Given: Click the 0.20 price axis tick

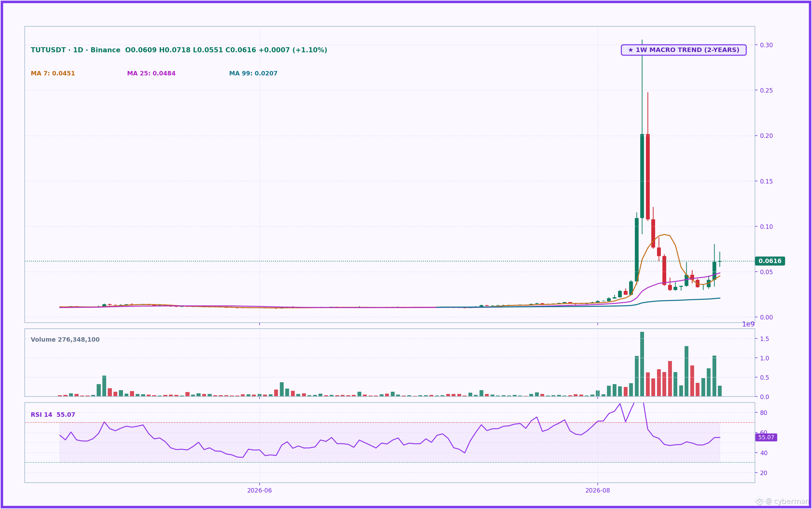Looking at the screenshot, I should pyautogui.click(x=766, y=136).
